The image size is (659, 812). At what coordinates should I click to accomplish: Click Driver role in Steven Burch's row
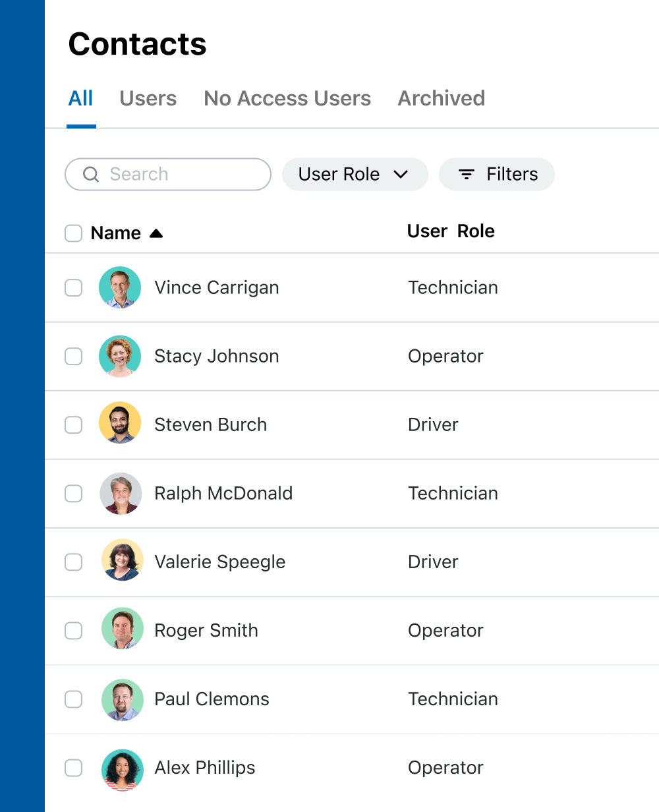[433, 424]
